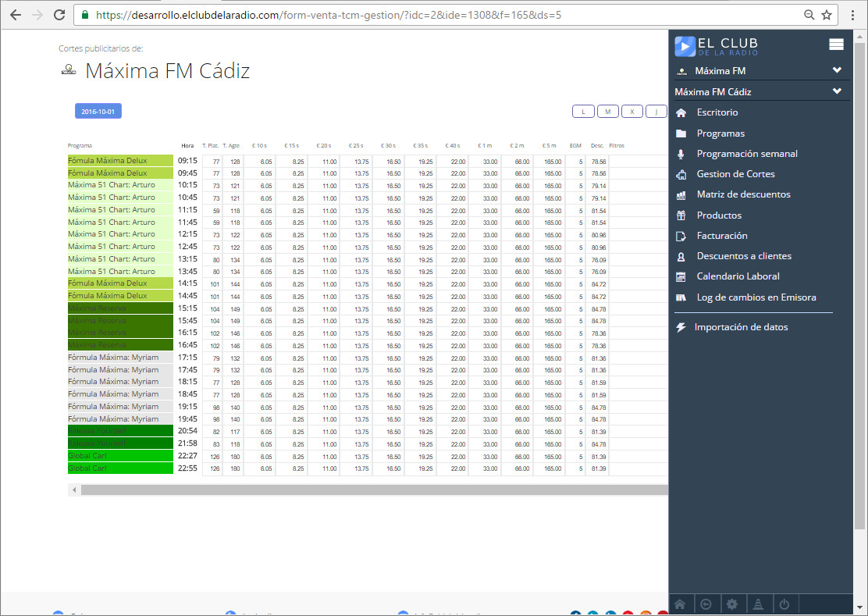
Task: Click the green padlock security icon
Action: (85, 15)
